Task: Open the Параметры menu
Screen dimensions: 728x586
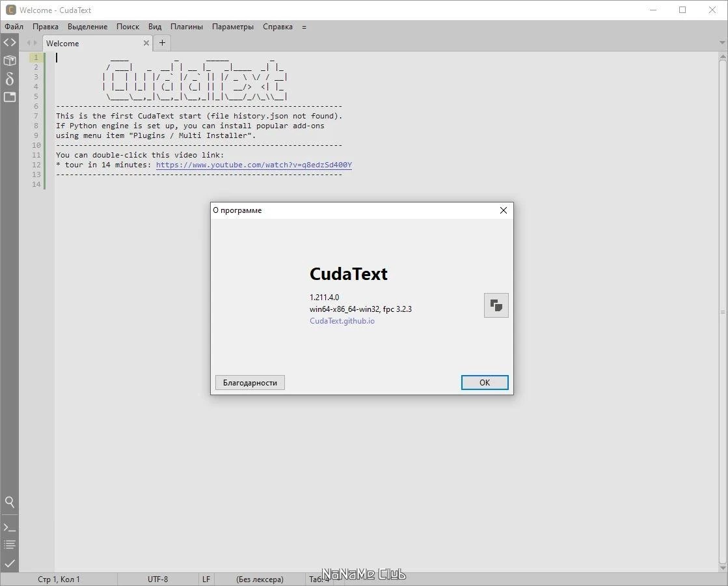Action: point(233,27)
